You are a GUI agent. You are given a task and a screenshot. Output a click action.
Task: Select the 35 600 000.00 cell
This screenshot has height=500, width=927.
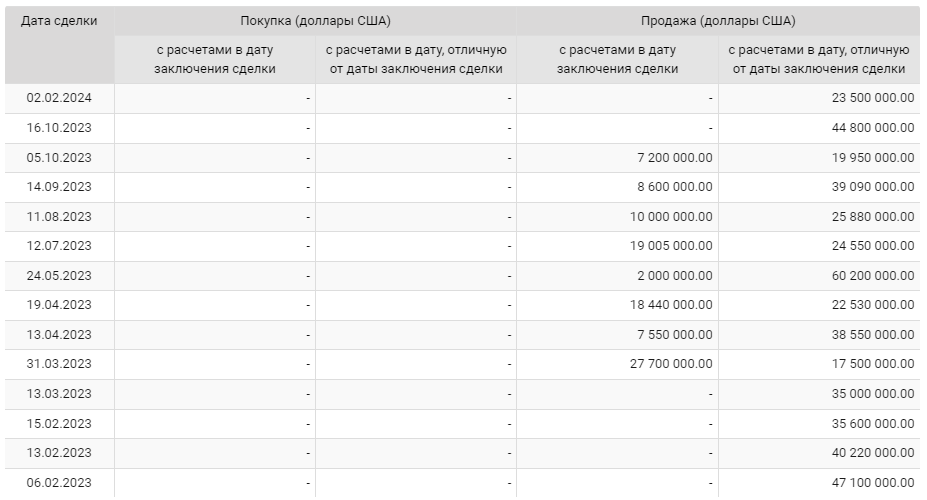click(873, 424)
